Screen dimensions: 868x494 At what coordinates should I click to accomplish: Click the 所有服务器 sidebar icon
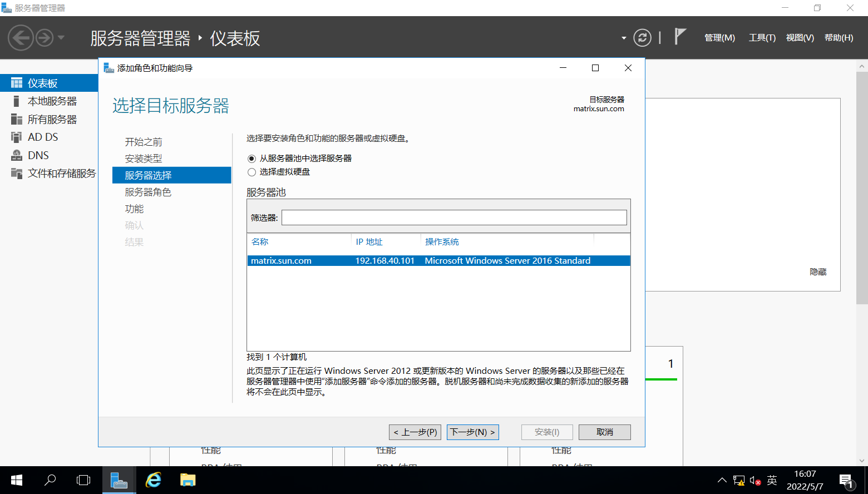pyautogui.click(x=17, y=119)
